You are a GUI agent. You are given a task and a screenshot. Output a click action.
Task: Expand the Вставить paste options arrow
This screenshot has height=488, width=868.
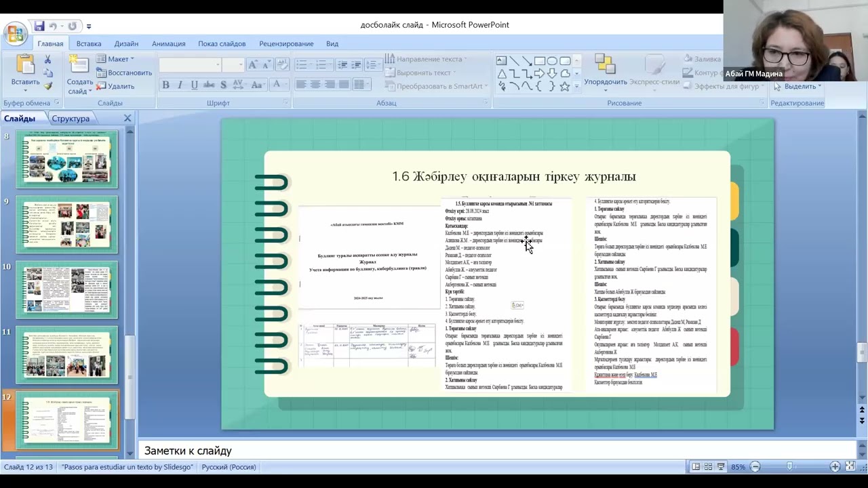(25, 90)
